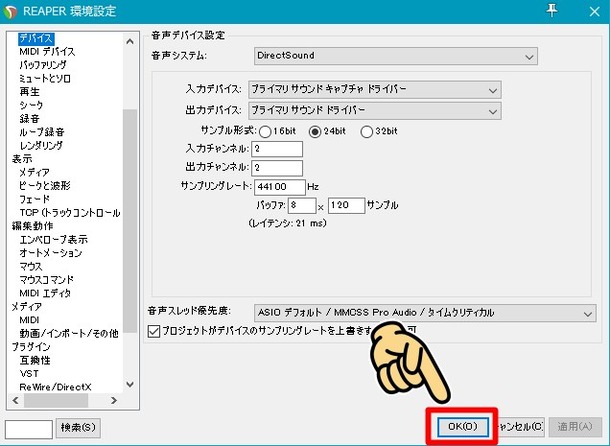Click the pin window icon
The height and width of the screenshot is (446, 610).
552,11
